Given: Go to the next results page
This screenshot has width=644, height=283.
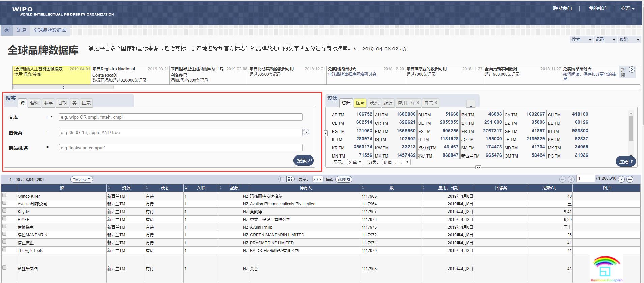Looking at the screenshot, I should (x=621, y=179).
